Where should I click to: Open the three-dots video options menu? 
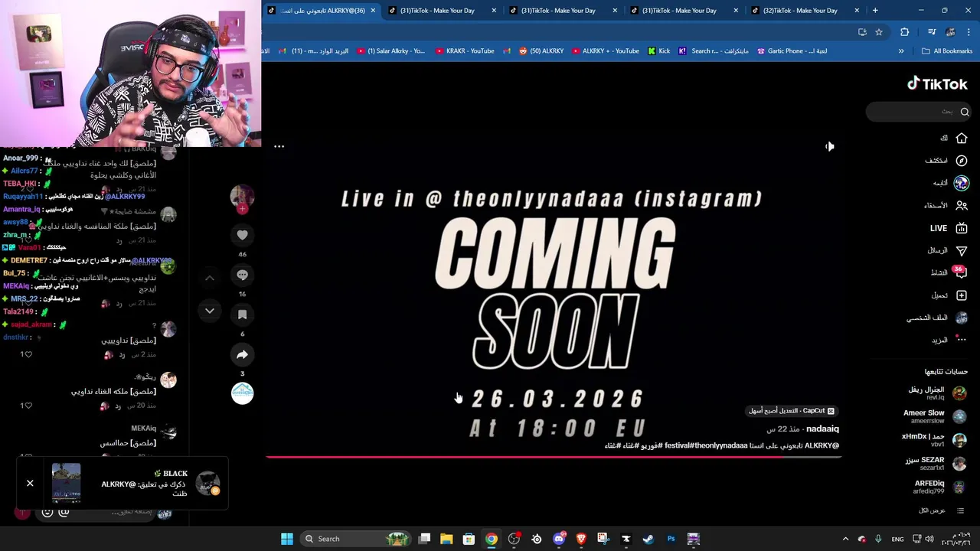click(279, 146)
